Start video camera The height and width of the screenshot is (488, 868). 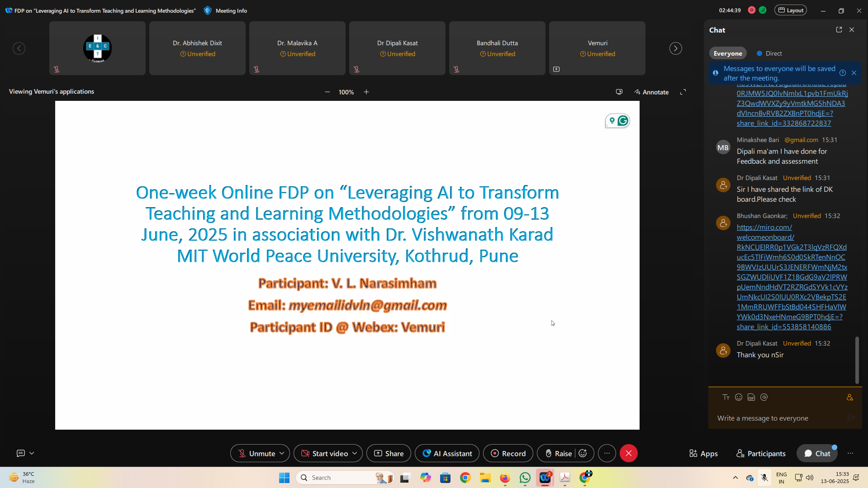tap(325, 453)
